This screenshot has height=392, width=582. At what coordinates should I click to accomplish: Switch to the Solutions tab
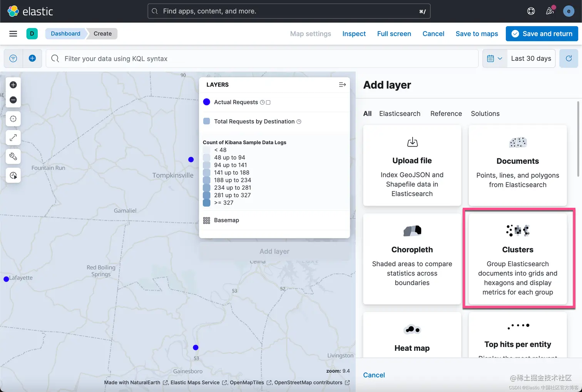click(485, 113)
